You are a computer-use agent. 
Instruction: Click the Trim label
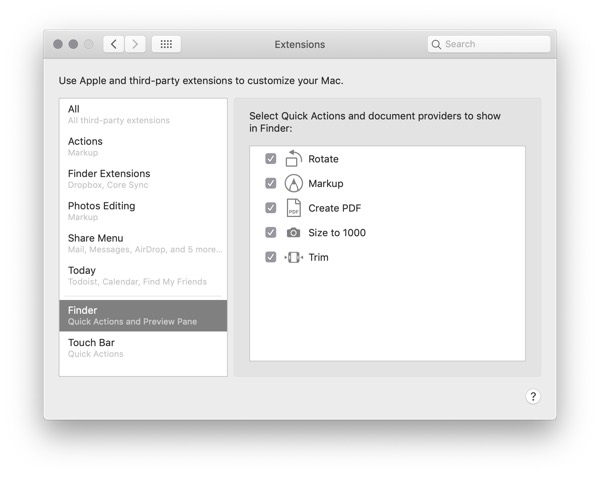[318, 257]
